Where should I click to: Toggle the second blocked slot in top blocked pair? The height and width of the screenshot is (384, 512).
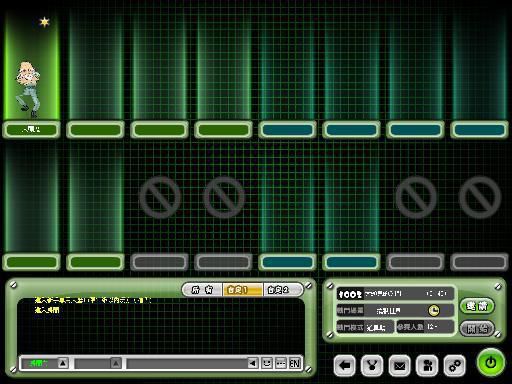tap(224, 197)
